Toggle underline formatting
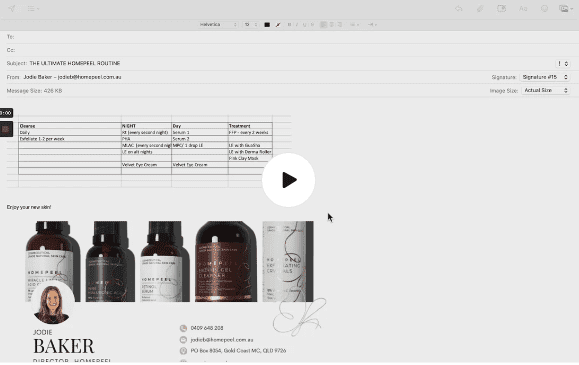Viewport: 579px width, 365px height. pyautogui.click(x=305, y=25)
